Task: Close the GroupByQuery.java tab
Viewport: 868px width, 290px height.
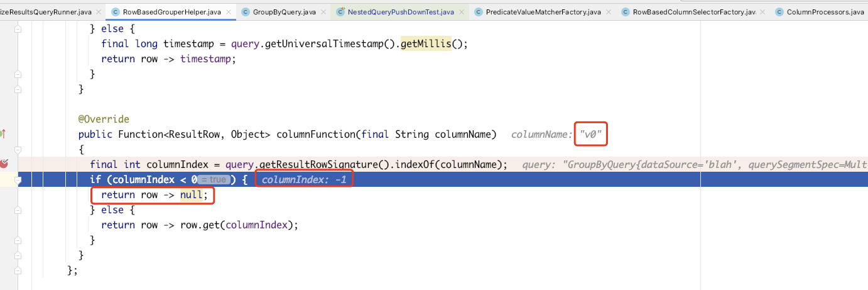Action: 323,12
